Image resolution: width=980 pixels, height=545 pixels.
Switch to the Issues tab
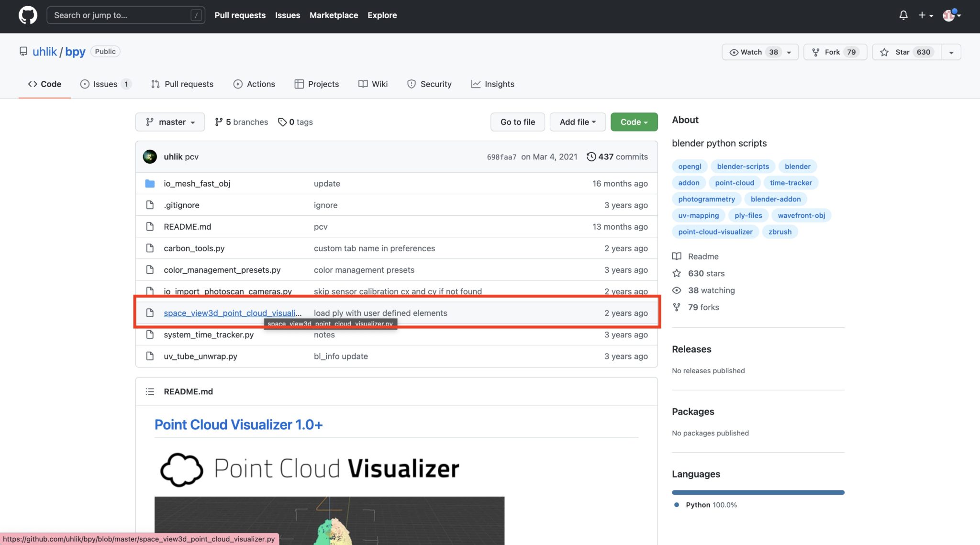coord(105,84)
